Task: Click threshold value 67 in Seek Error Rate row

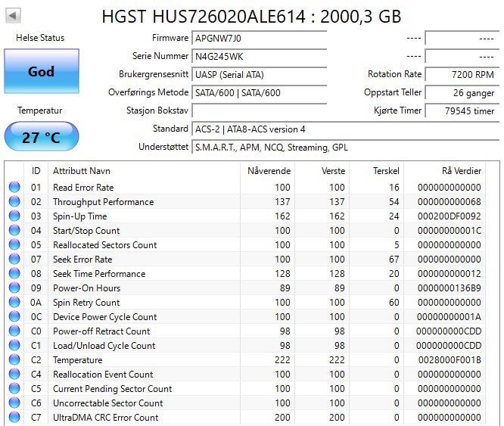Action: point(394,260)
